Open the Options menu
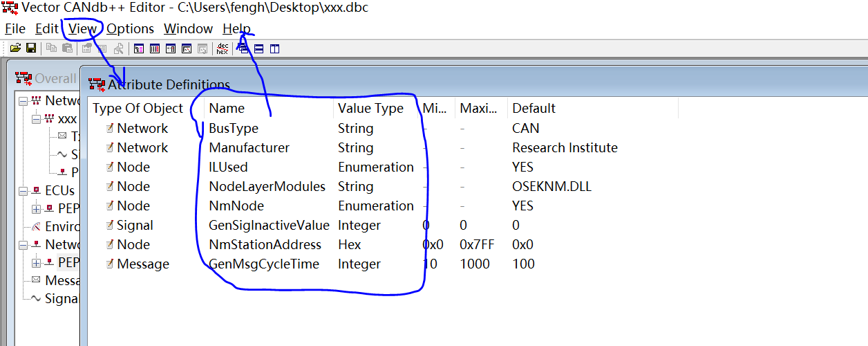This screenshot has height=346, width=868. [x=130, y=29]
